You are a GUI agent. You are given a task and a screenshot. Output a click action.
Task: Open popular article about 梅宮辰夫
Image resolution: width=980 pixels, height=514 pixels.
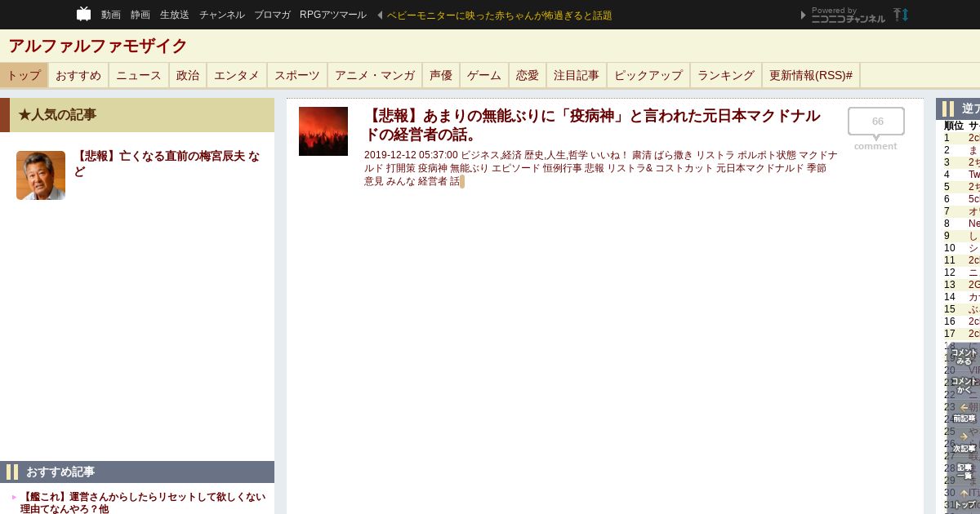coord(167,163)
